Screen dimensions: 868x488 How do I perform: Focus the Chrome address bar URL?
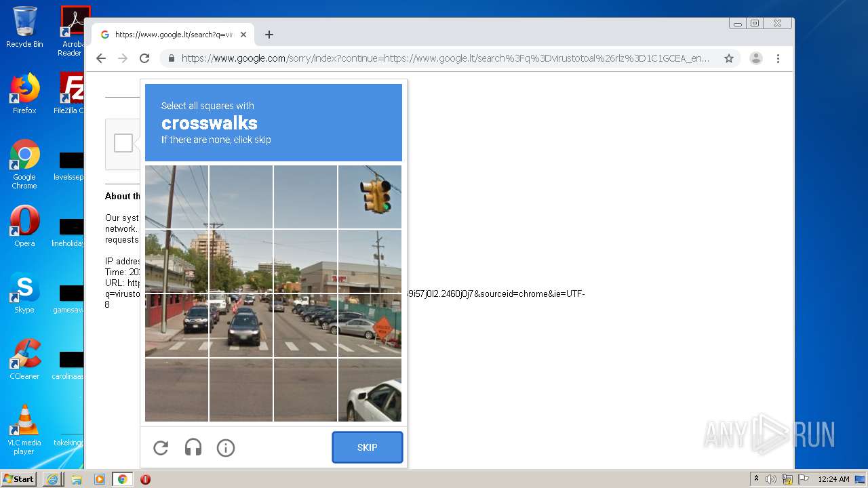pos(445,58)
